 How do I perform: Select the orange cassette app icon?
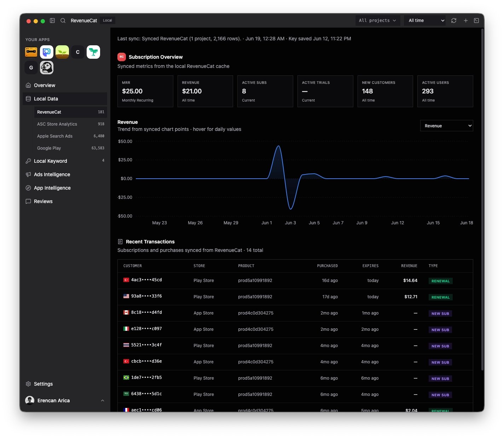[31, 52]
